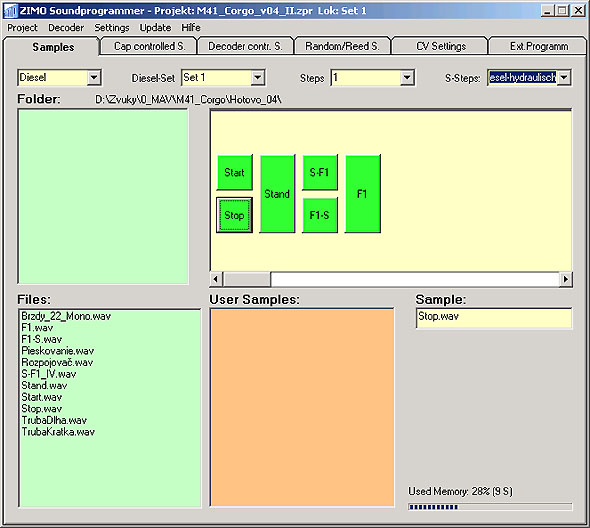Click the horizontal scrollbar thumb

[247, 279]
